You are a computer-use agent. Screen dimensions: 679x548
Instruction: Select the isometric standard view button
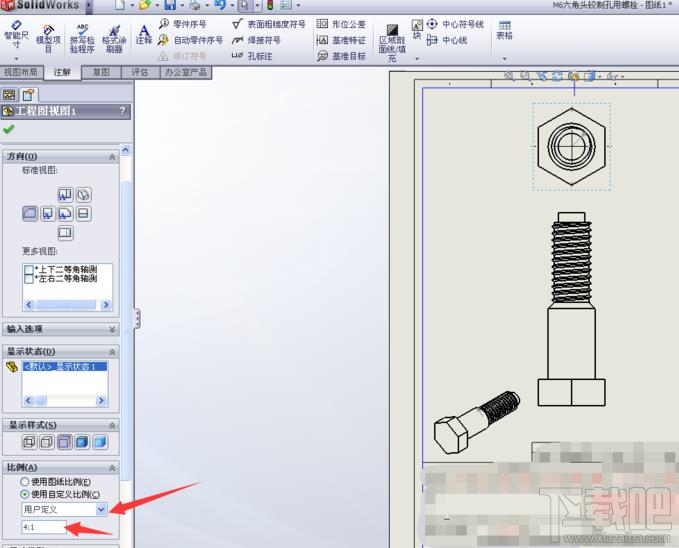pyautogui.click(x=84, y=195)
